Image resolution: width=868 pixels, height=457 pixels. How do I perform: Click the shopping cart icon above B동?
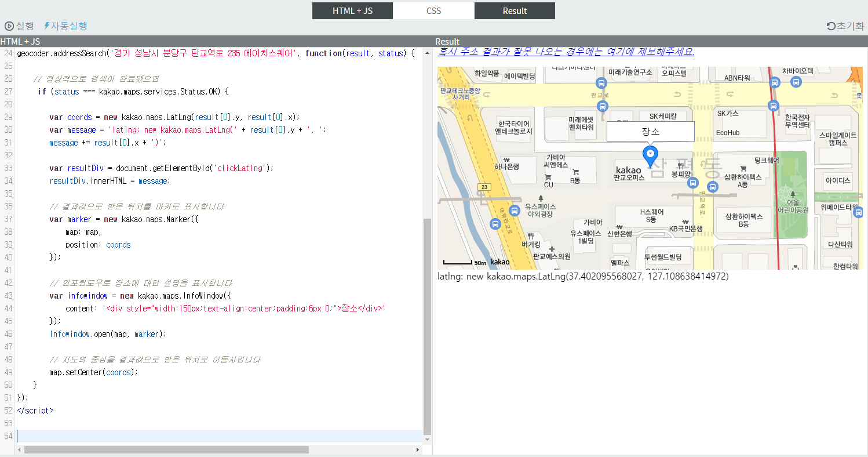click(575, 172)
